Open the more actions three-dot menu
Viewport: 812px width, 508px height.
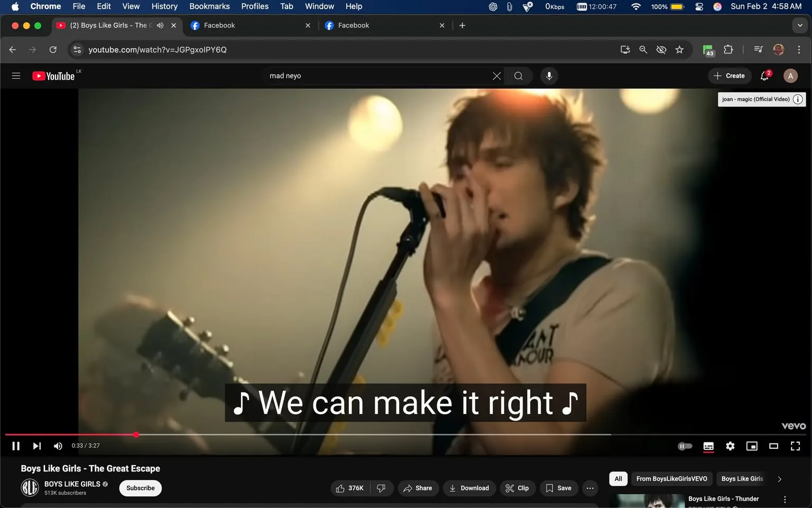tap(589, 488)
